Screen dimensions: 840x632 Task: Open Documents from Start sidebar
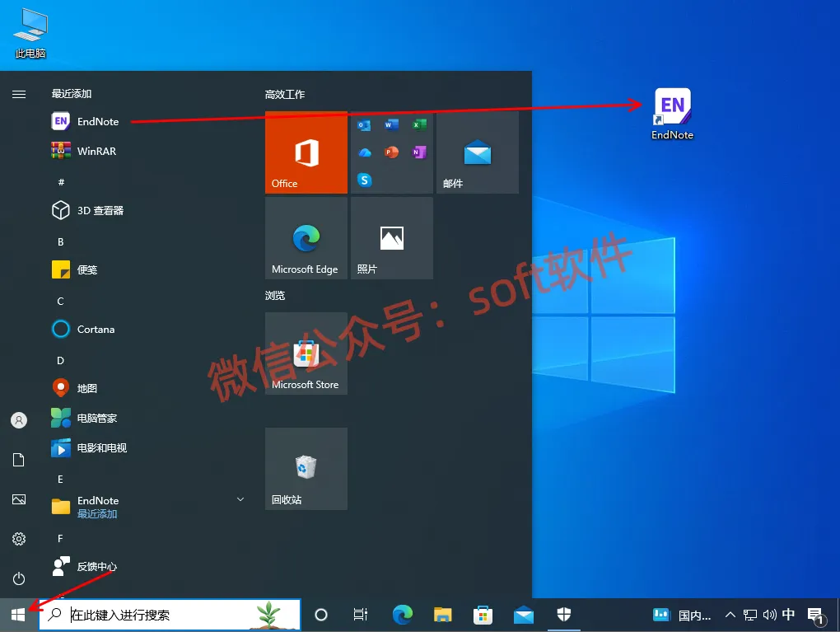click(x=19, y=460)
